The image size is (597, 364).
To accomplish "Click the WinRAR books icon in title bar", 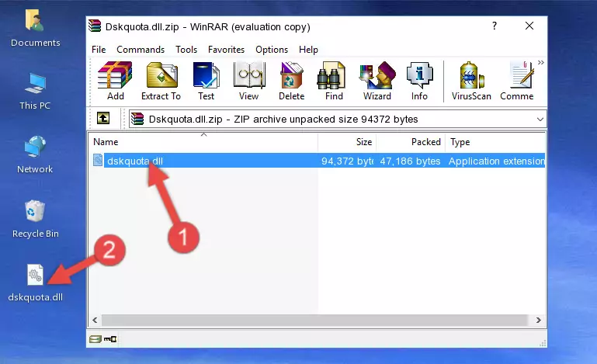I will [95, 26].
